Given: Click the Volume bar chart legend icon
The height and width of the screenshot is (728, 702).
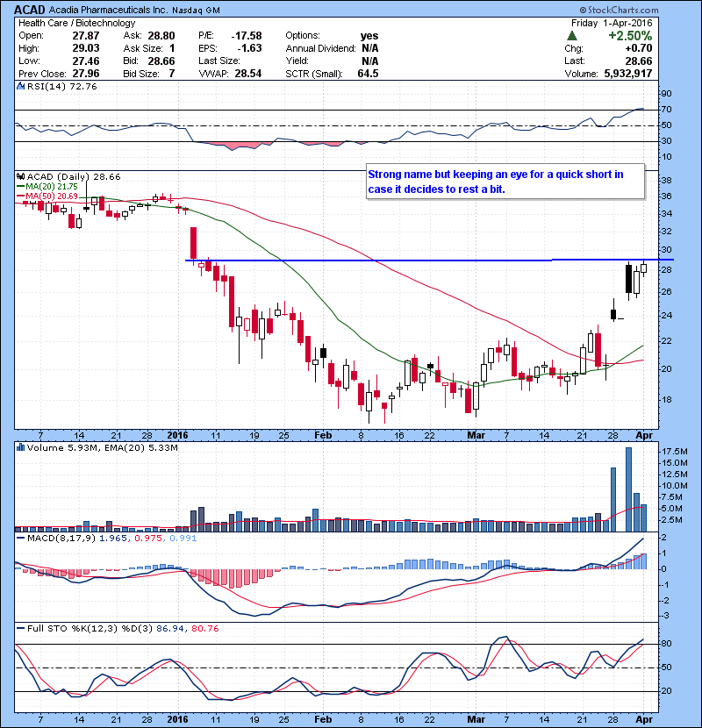Looking at the screenshot, I should (20, 447).
